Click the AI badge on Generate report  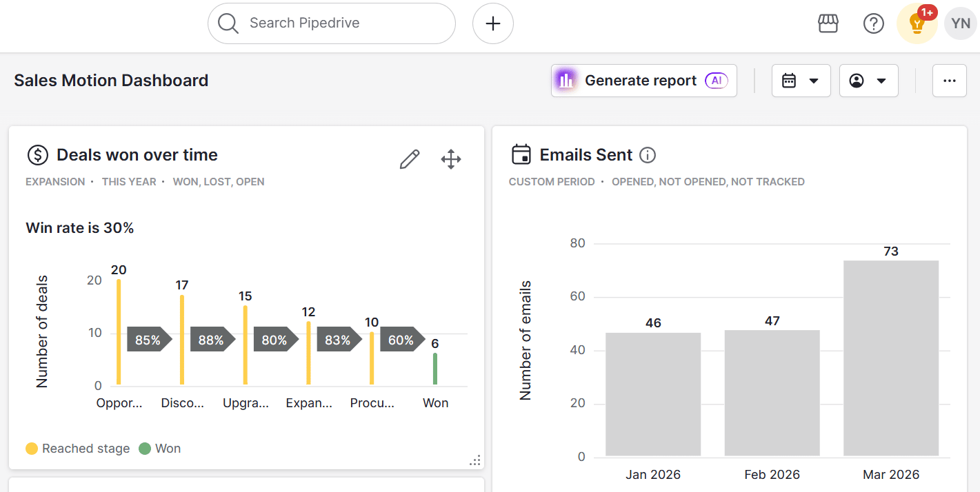tap(717, 81)
